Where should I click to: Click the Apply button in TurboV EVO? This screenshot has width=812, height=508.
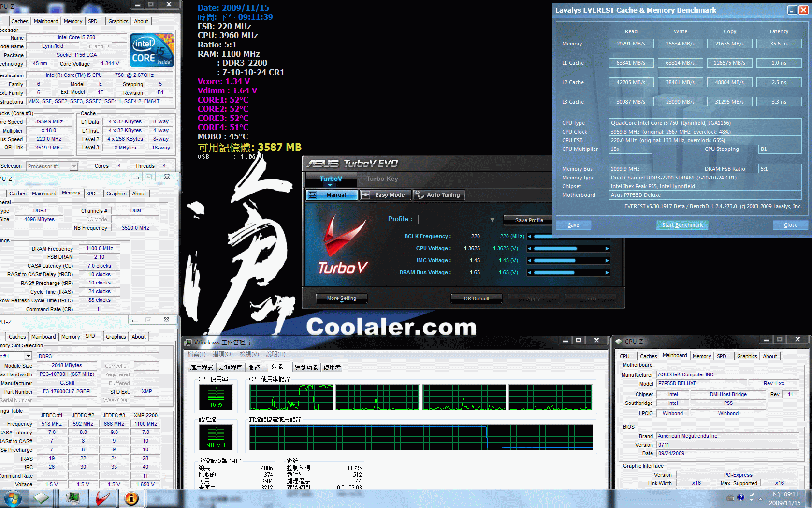(534, 299)
